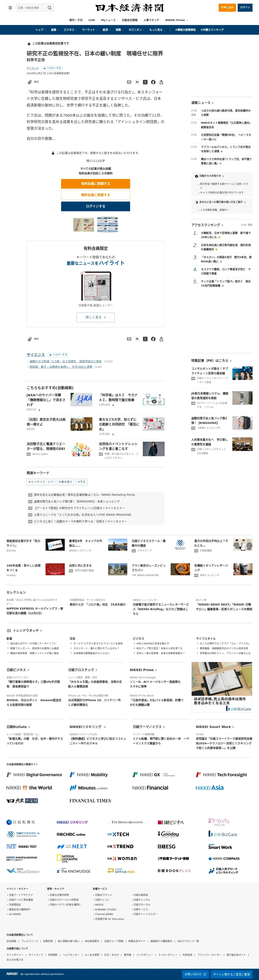Click the #榎木英介 keyword tag
Viewport: 259px width, 980px height.
[65, 482]
